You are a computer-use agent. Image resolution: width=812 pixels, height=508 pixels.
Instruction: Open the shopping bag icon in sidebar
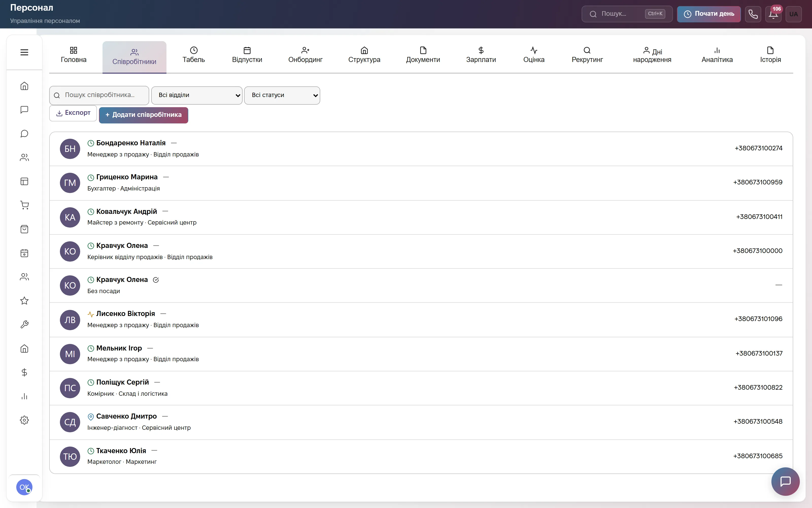click(x=24, y=229)
